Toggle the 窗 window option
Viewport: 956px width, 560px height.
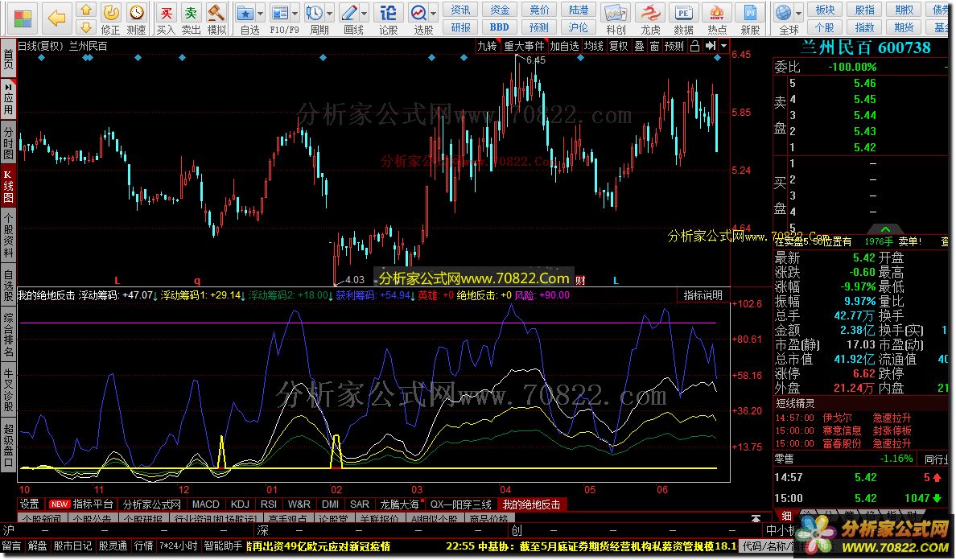[654, 46]
